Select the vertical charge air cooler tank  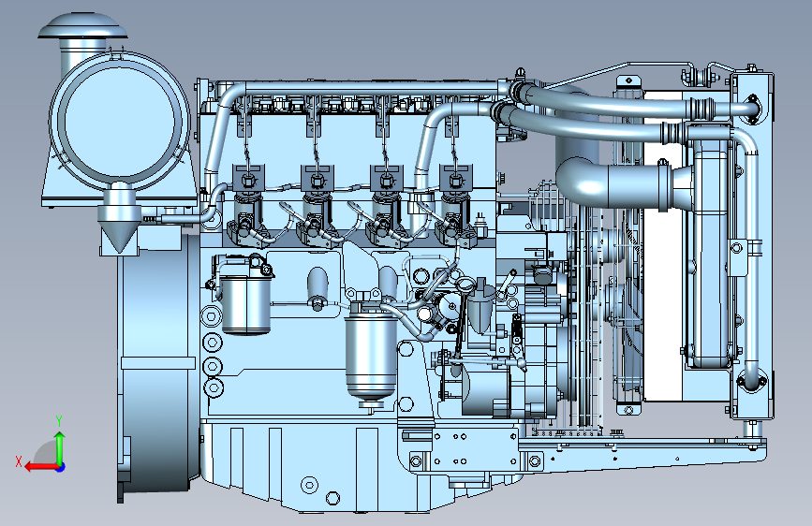pos(709,246)
